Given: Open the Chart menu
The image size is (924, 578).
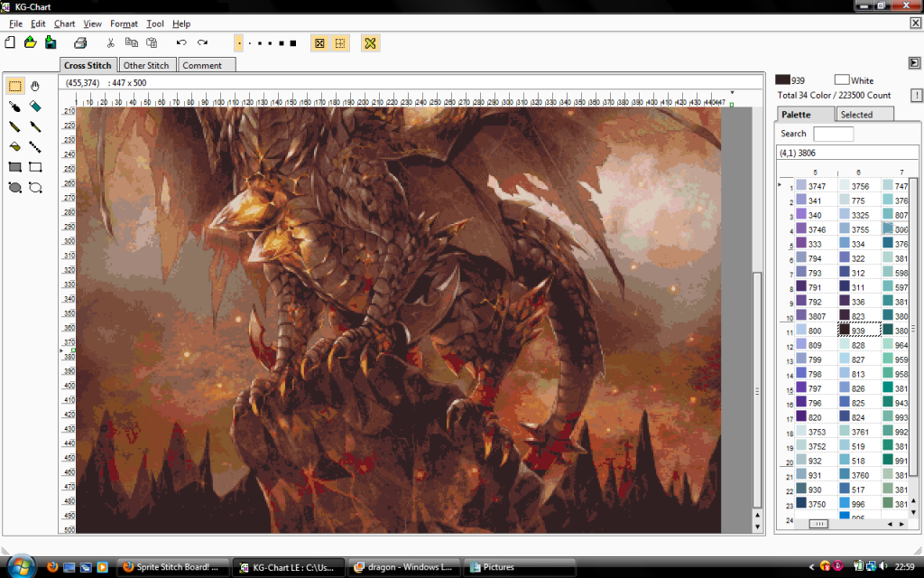Looking at the screenshot, I should pyautogui.click(x=64, y=23).
